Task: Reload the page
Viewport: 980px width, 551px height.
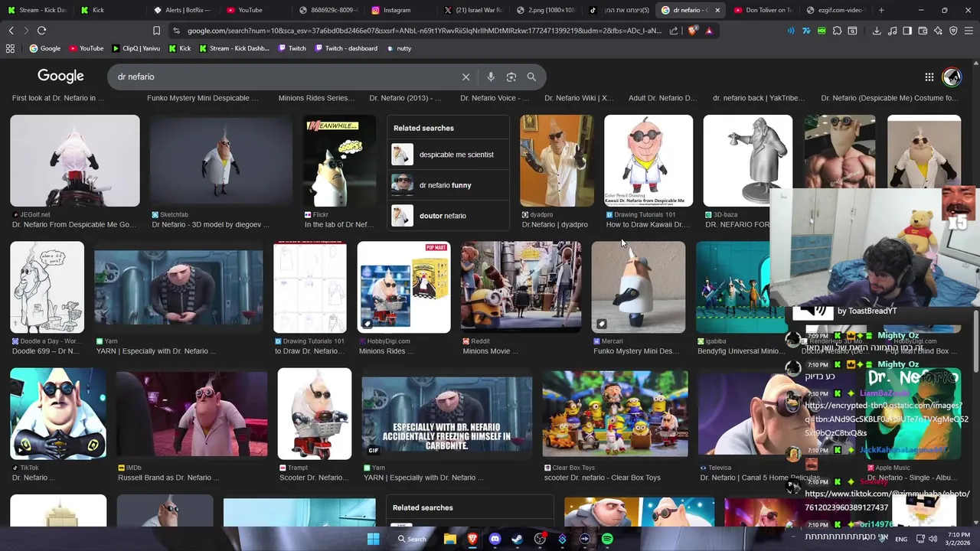Action: click(41, 31)
